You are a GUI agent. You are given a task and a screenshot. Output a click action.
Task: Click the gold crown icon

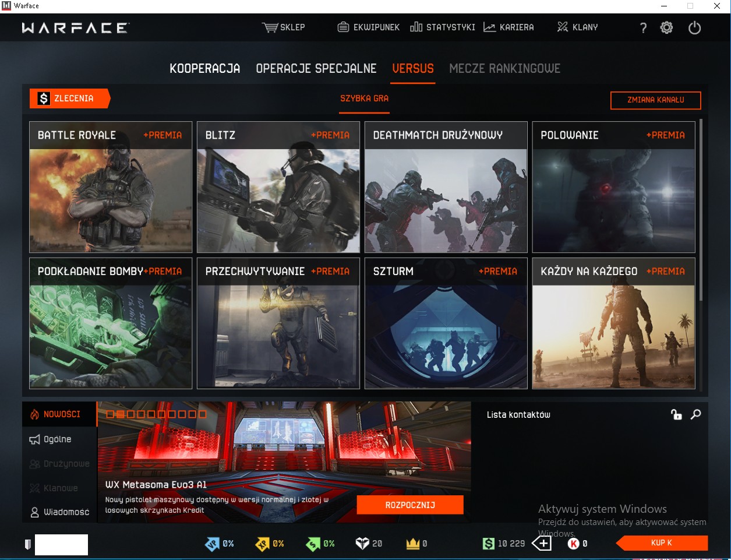(413, 544)
